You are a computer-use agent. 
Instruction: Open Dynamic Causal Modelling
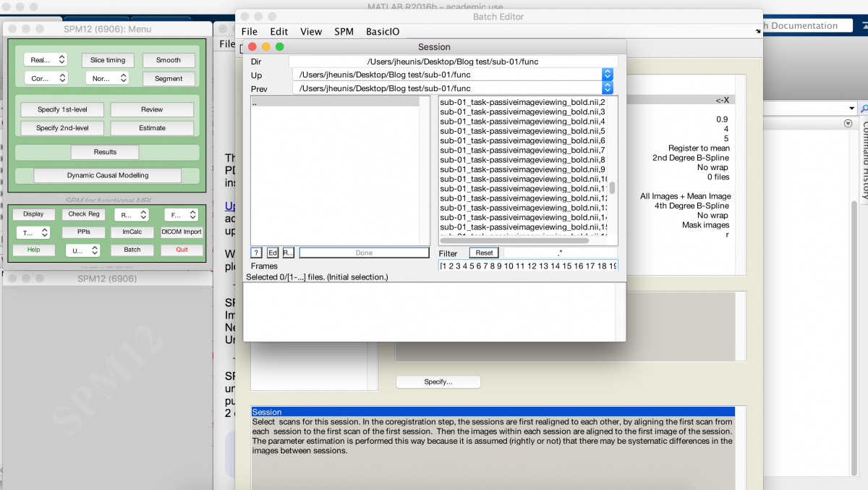tap(108, 175)
